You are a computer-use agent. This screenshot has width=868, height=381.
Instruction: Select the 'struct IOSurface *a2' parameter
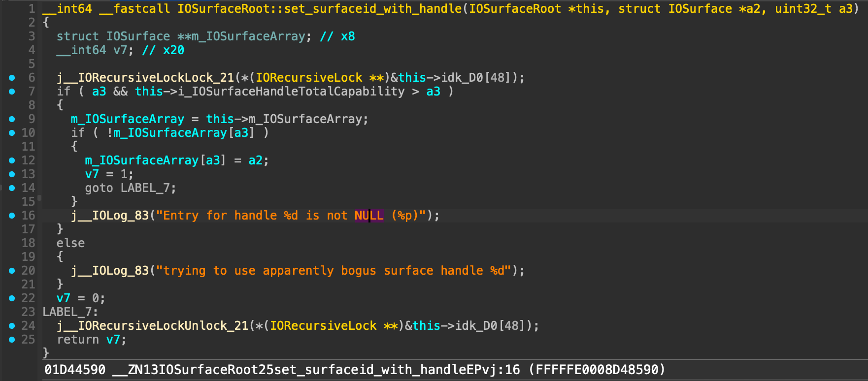tap(689, 9)
